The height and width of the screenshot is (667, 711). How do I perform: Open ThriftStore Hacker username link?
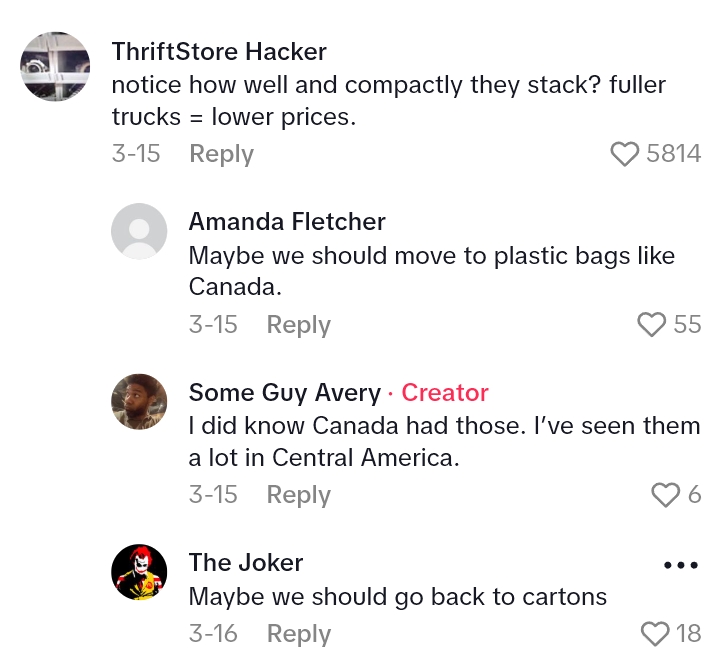point(219,51)
